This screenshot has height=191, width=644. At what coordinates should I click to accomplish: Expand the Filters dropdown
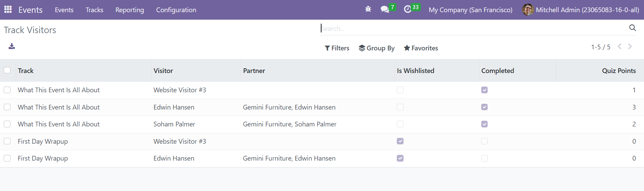click(x=337, y=48)
